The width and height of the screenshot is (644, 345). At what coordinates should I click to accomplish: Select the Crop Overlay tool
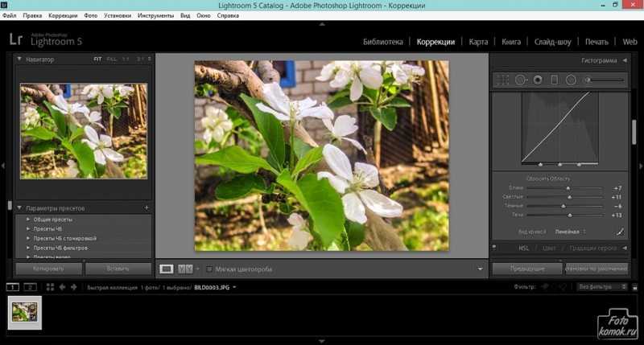(x=502, y=80)
